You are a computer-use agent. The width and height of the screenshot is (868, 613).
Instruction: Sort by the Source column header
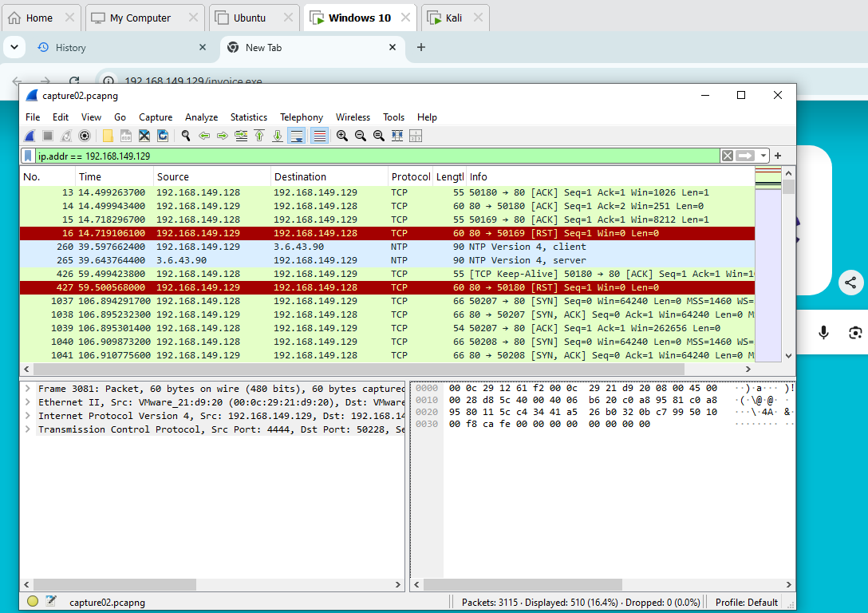212,176
